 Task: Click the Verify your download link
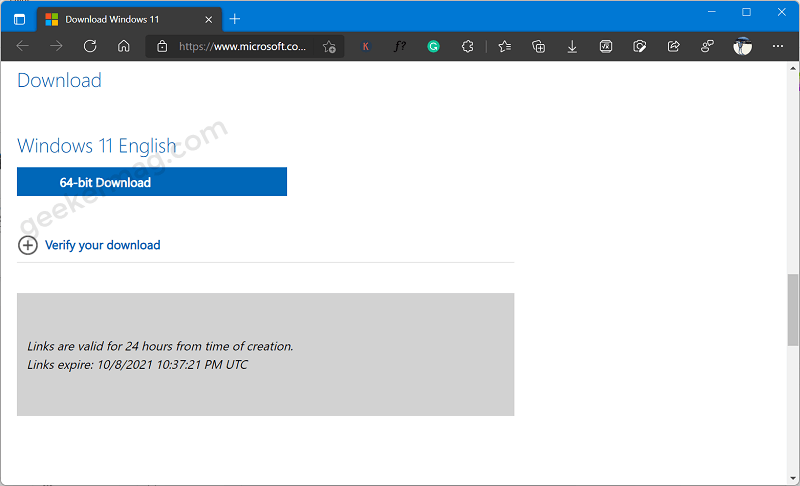pyautogui.click(x=103, y=245)
